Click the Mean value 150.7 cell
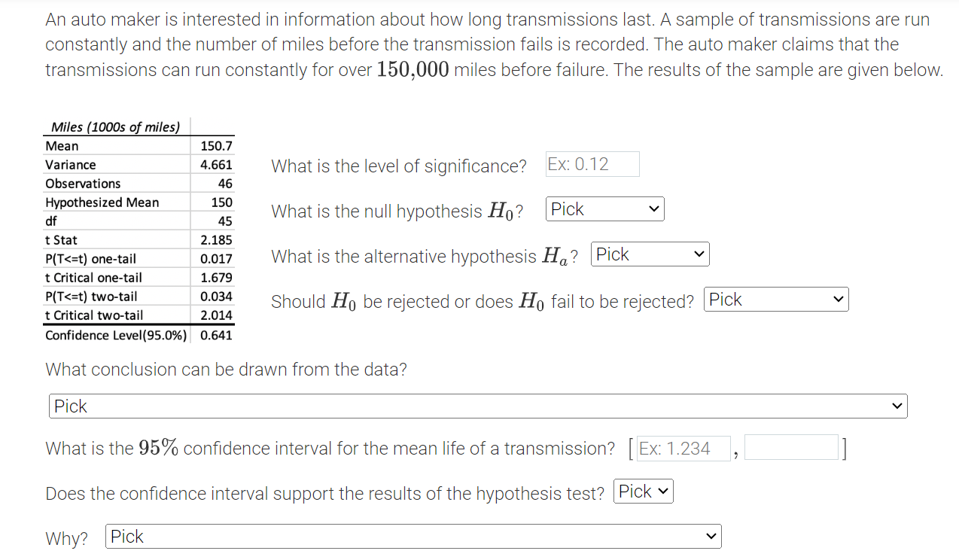This screenshot has width=959, height=560. pyautogui.click(x=216, y=146)
